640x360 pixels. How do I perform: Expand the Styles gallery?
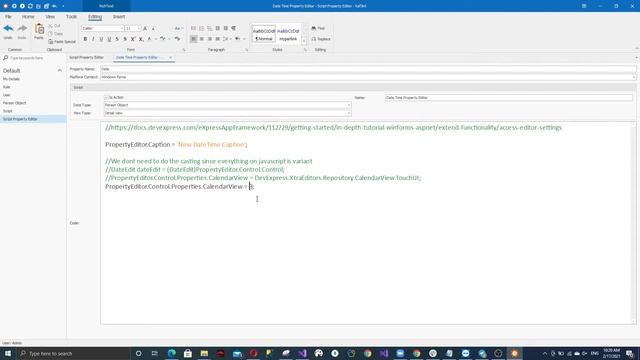[304, 41]
